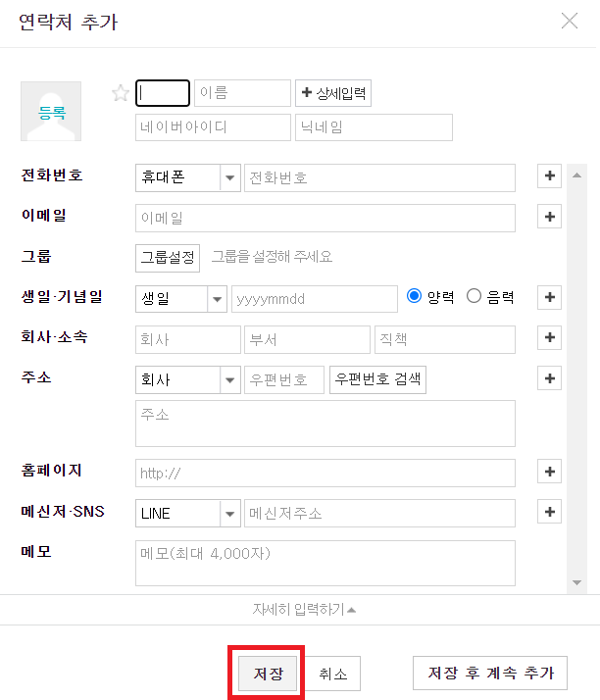Add another address row with plus icon
Viewport: 600px width, 700px height.
pyautogui.click(x=550, y=378)
